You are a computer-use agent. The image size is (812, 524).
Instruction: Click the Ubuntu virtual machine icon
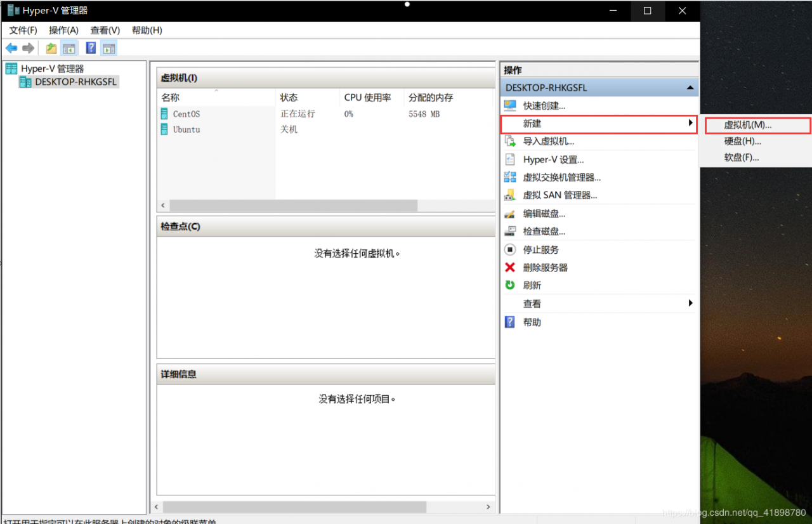(x=164, y=129)
